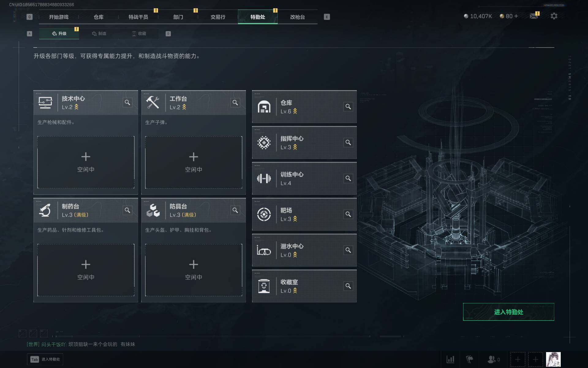Open the 收藏室 Lv.0 upgrade entry
Viewport: 588px width, 368px height.
(304, 286)
